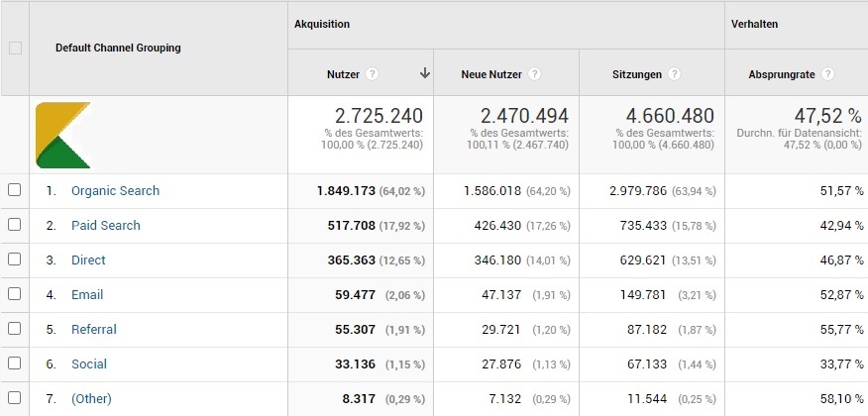This screenshot has height=416, width=868.
Task: Sort table by Absprungrate column header
Action: [x=783, y=74]
